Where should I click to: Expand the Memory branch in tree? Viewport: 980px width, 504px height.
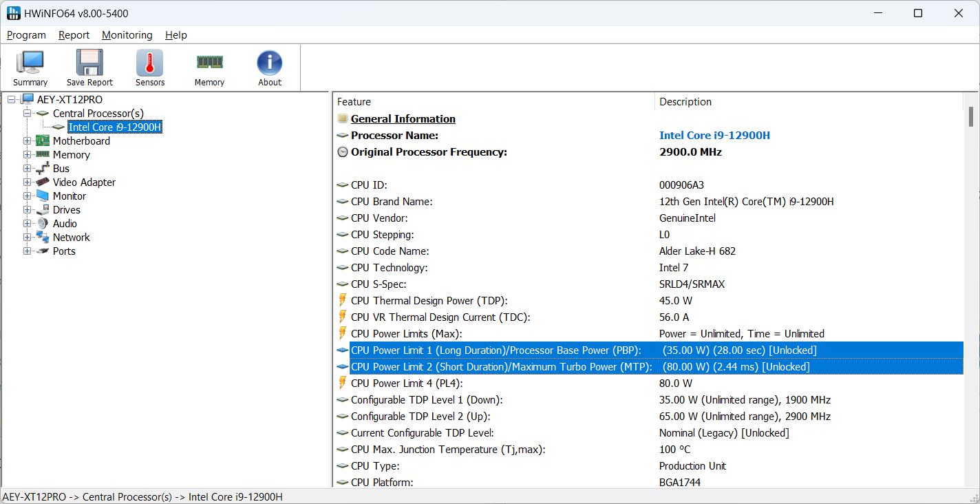pyautogui.click(x=27, y=155)
